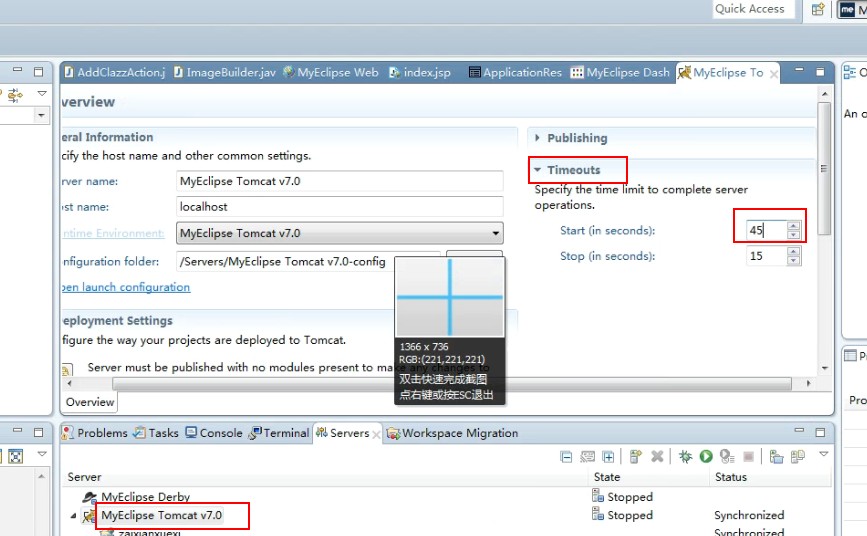Expand all servers in Servers view
The image size is (867, 536).
click(x=608, y=457)
